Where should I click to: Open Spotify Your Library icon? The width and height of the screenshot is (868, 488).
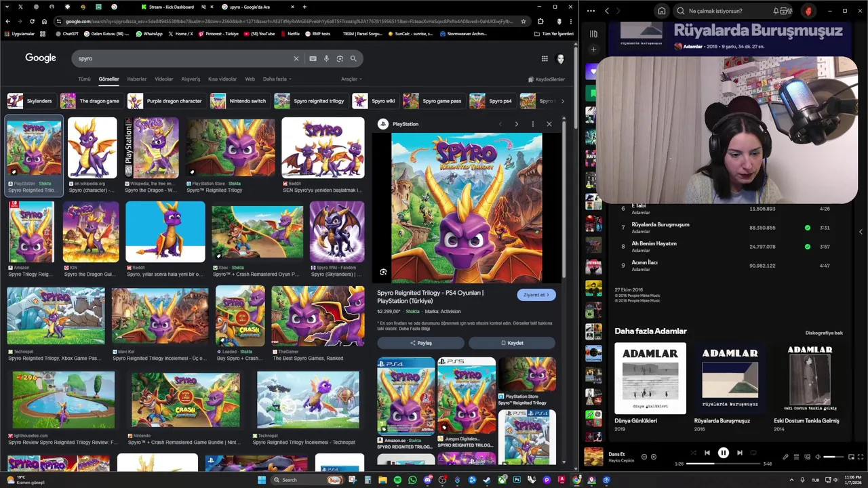coord(593,34)
